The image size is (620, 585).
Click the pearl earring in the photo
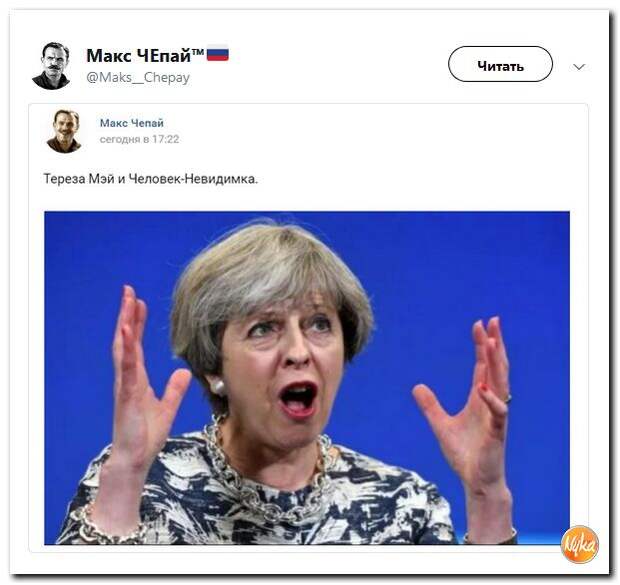(218, 385)
